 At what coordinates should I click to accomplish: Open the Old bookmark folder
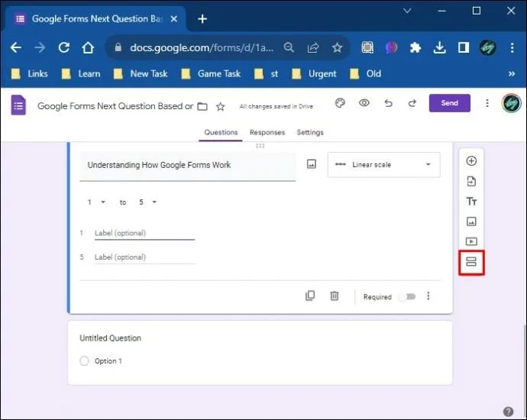[365, 73]
